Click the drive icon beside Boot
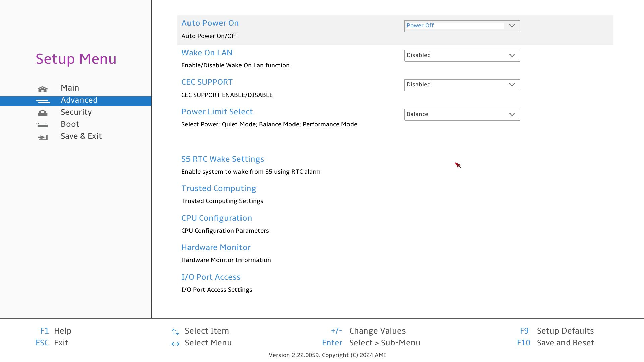This screenshot has height=362, width=644. [42, 125]
